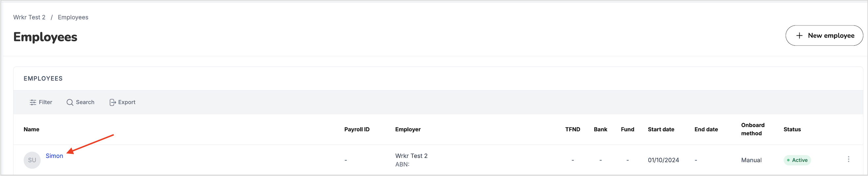
Task: Click the Export arrow icon
Action: (113, 102)
